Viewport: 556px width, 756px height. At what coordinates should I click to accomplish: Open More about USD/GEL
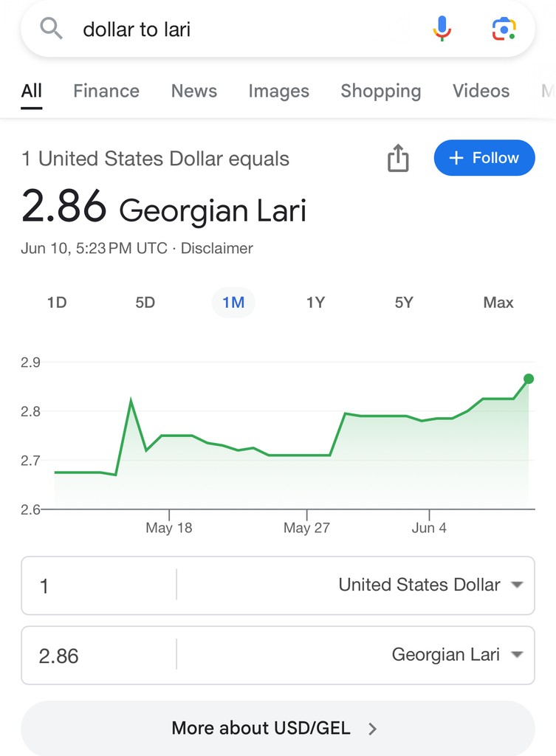point(278,727)
